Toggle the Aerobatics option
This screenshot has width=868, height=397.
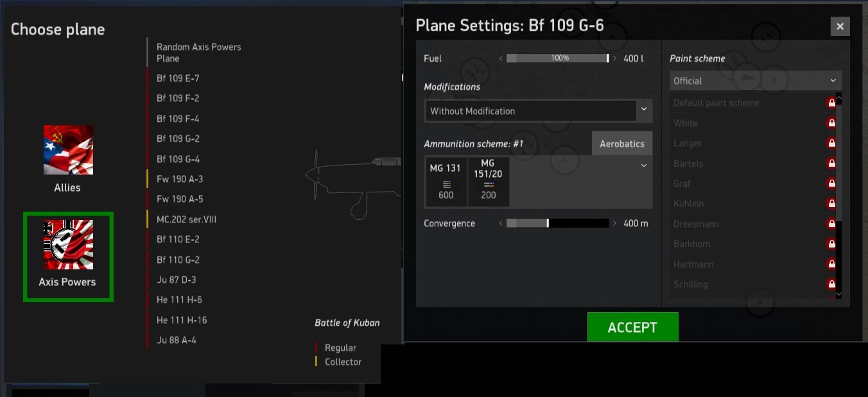click(621, 144)
